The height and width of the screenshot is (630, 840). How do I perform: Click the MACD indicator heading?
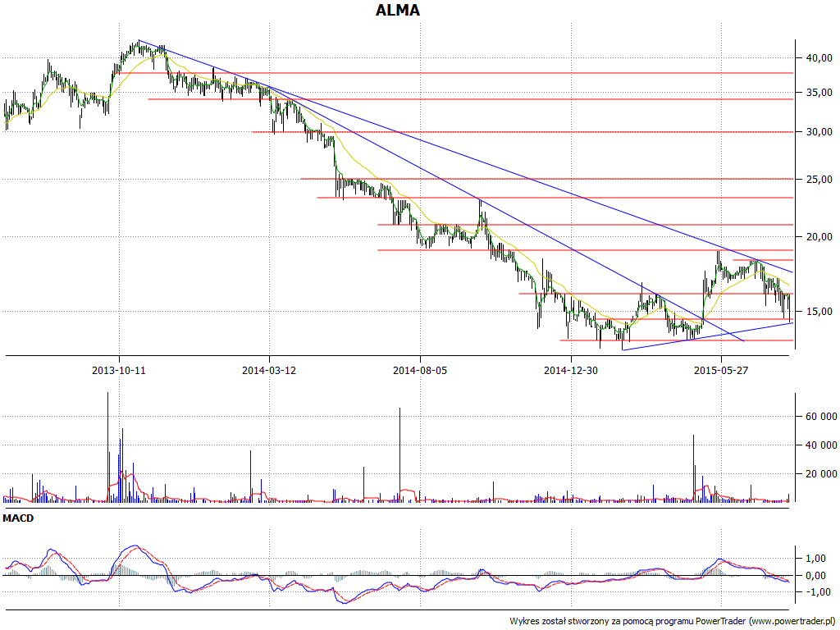(18, 518)
